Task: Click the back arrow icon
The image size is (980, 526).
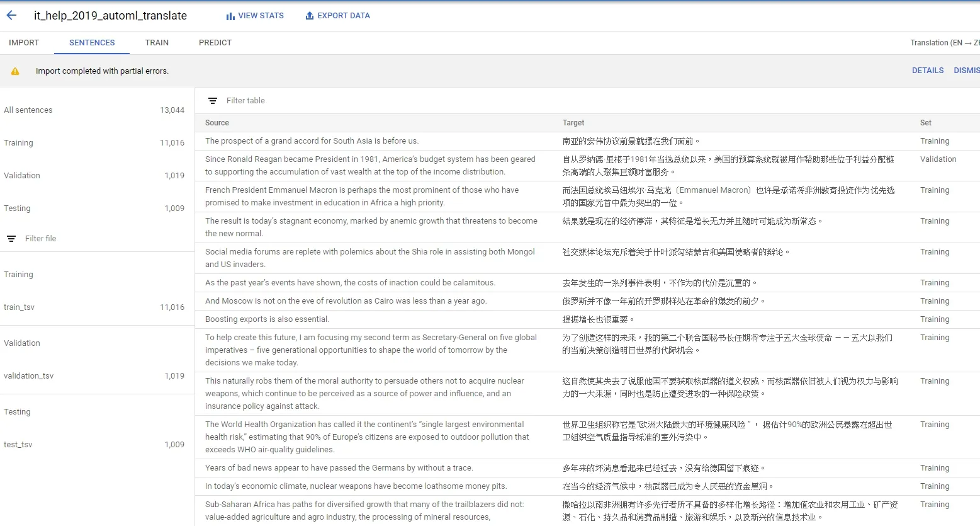Action: [11, 15]
